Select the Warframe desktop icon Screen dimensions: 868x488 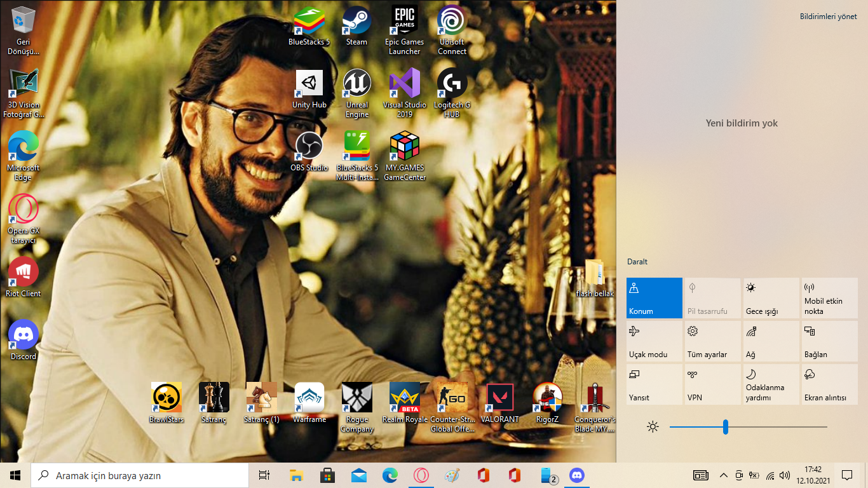point(309,398)
